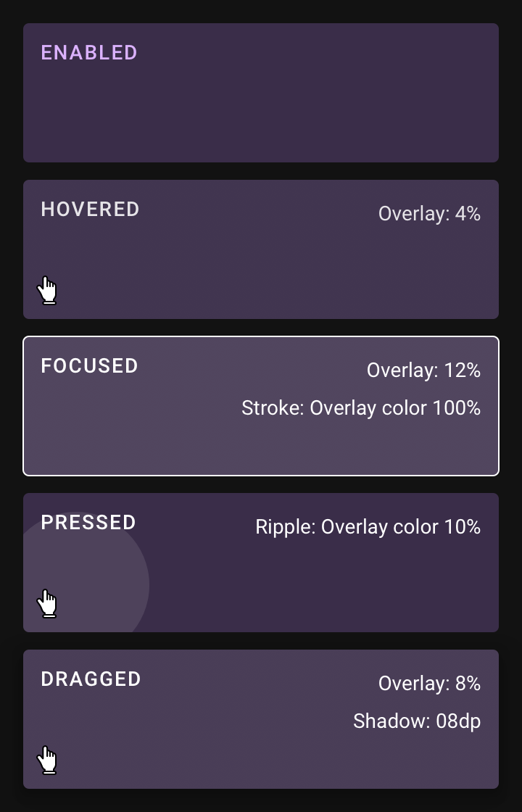Click "Ripple: Overlay color 10%" annotation
This screenshot has height=812, width=522.
click(x=368, y=527)
